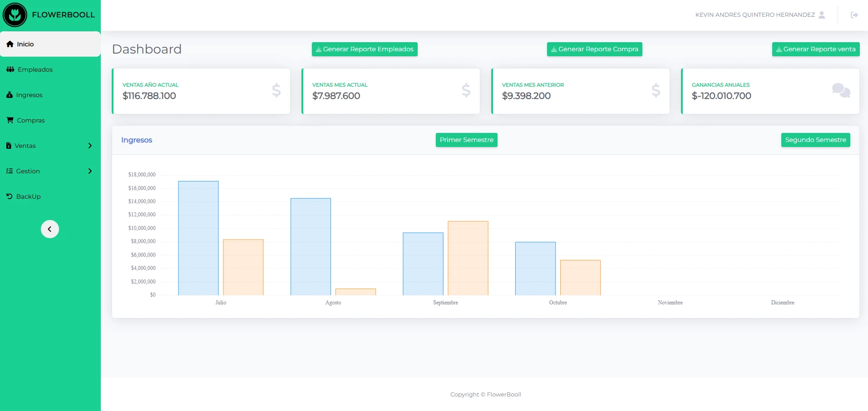Navigate to Compras in the sidebar

pos(50,120)
